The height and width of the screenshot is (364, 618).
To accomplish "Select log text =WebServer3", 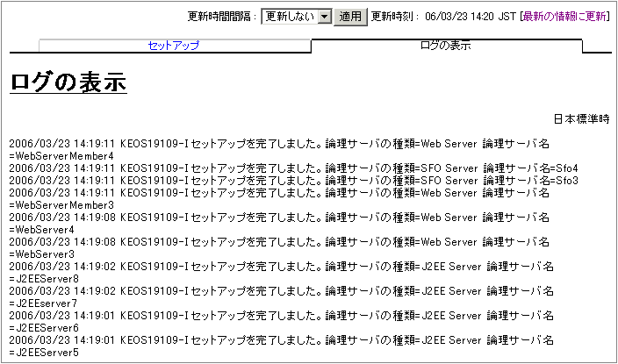I will click(41, 253).
